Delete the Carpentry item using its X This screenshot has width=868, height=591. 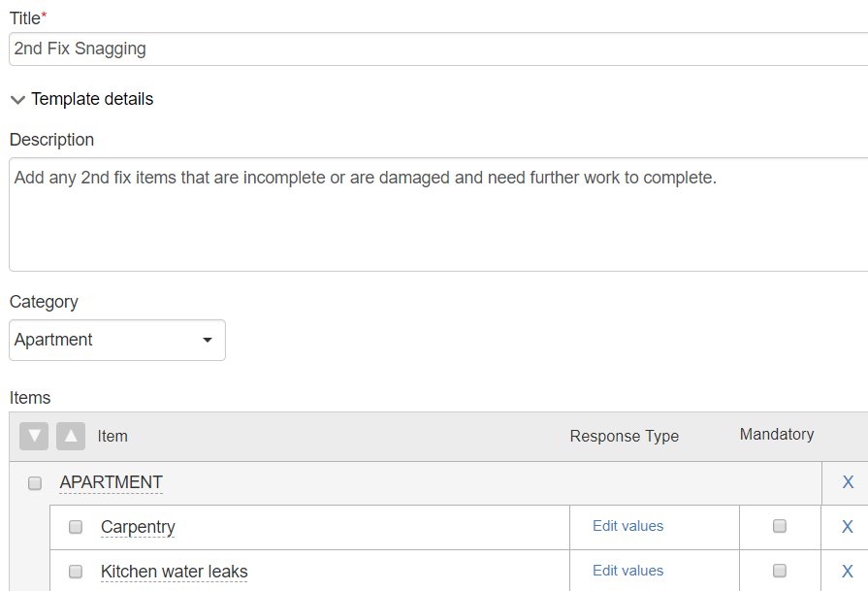click(847, 526)
